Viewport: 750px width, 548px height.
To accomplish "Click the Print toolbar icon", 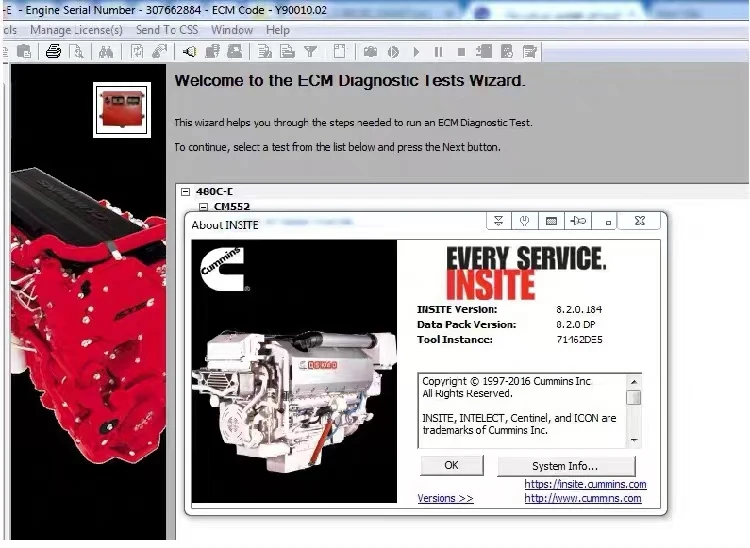I will [53, 51].
